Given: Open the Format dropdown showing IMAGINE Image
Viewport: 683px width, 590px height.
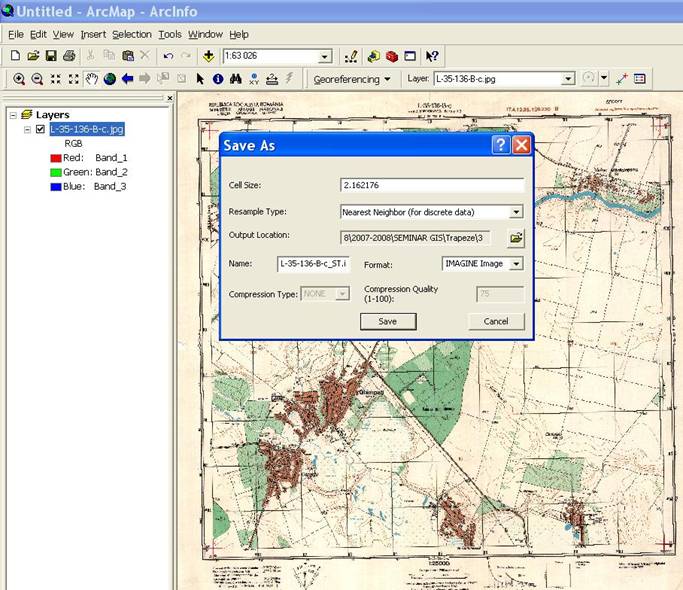Looking at the screenshot, I should tap(516, 264).
